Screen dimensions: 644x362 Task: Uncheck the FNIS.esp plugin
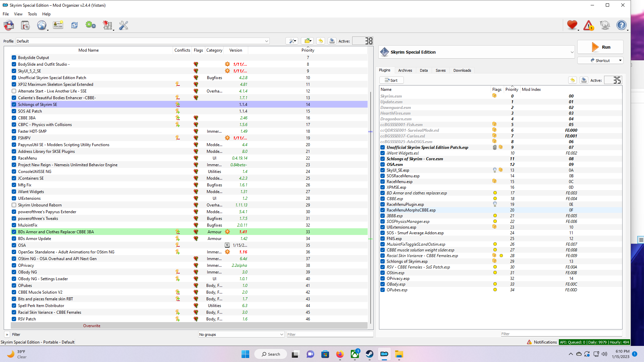coord(382,239)
